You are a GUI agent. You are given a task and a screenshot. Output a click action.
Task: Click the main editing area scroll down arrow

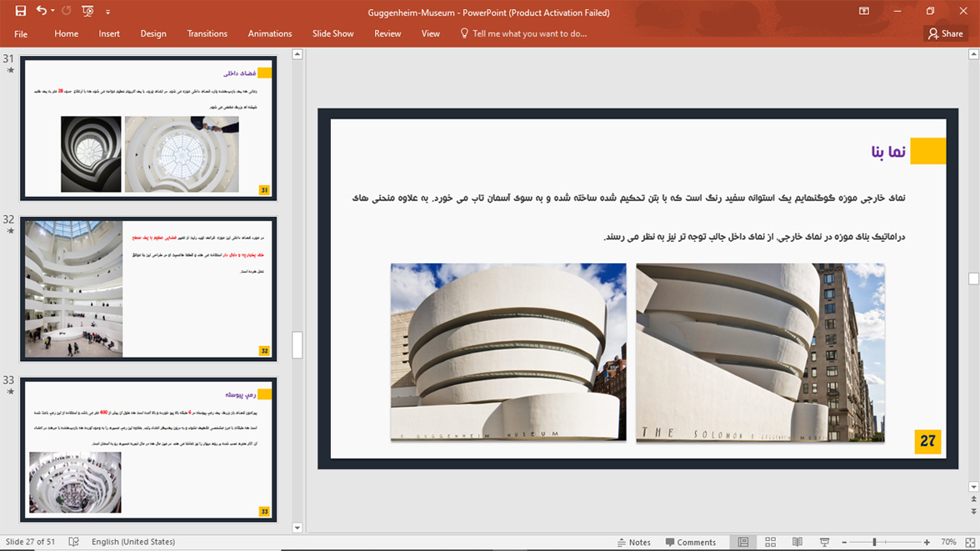pos(973,487)
